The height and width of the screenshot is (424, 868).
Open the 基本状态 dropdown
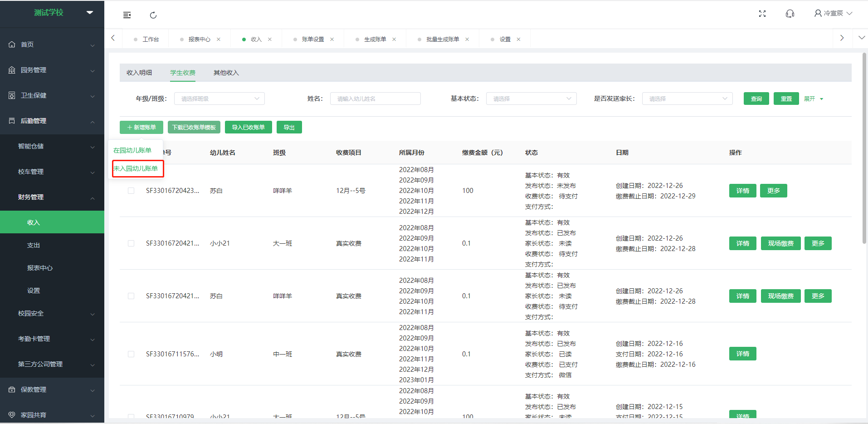(x=532, y=99)
